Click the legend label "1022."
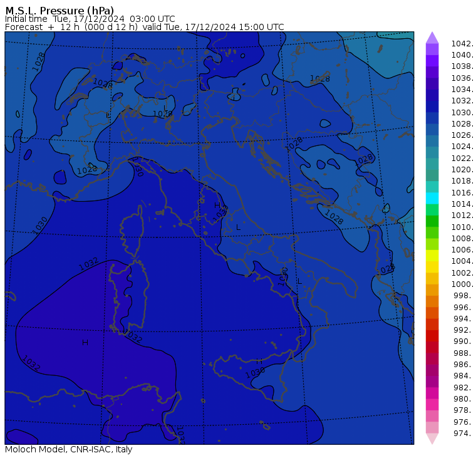The height and width of the screenshot is (458, 476). tap(462, 159)
